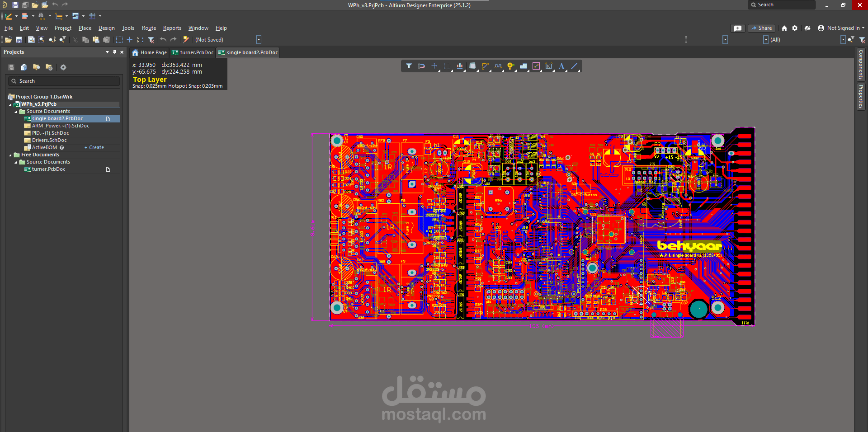Image resolution: width=868 pixels, height=432 pixels.
Task: Open the Design menu
Action: (107, 28)
